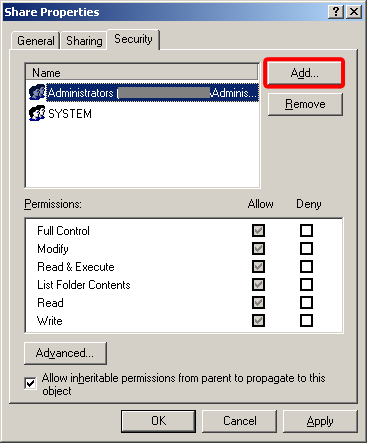Tick Deny for List Folder Contents
Viewport: 367px width, 443px height.
(306, 284)
